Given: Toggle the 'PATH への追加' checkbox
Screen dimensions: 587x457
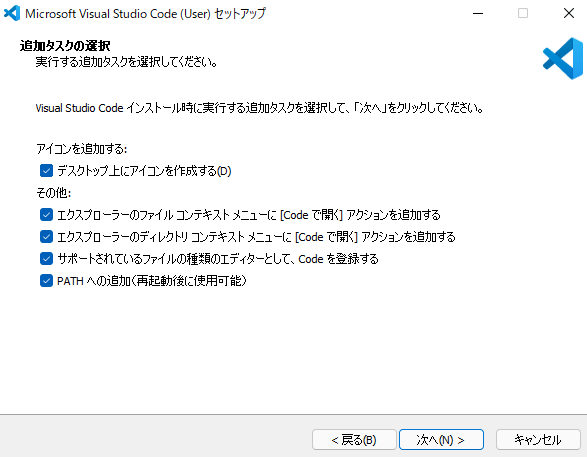Looking at the screenshot, I should tap(46, 280).
